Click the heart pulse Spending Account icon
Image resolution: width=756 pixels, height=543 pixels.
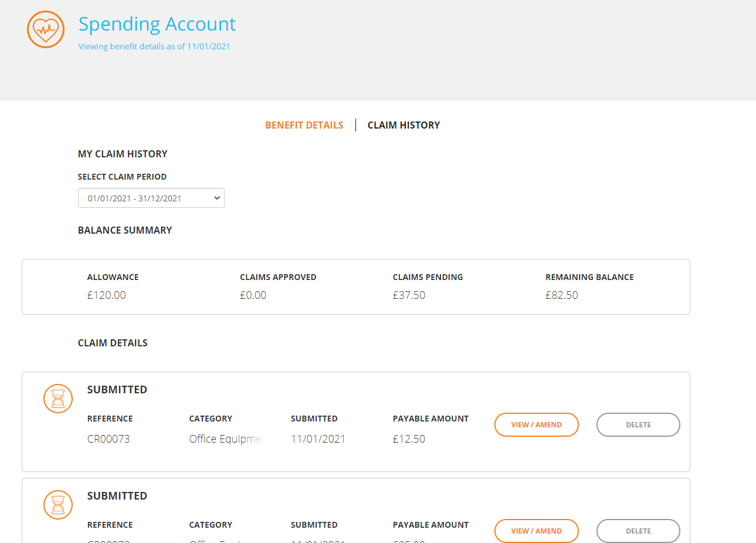pyautogui.click(x=46, y=29)
